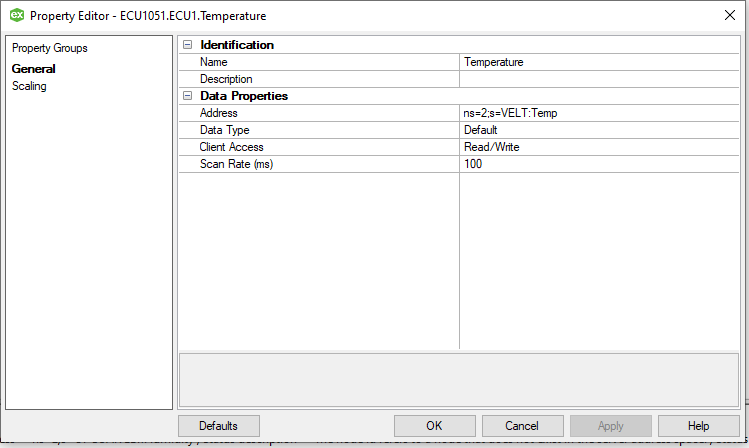Select the Scan Rate (ms) property label
The height and width of the screenshot is (448, 749).
click(236, 164)
